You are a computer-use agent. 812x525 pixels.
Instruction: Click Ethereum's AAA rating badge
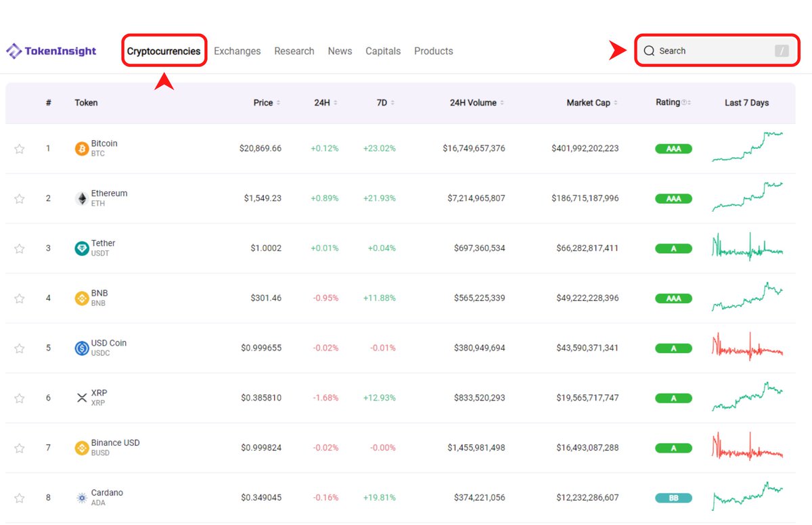[673, 199]
